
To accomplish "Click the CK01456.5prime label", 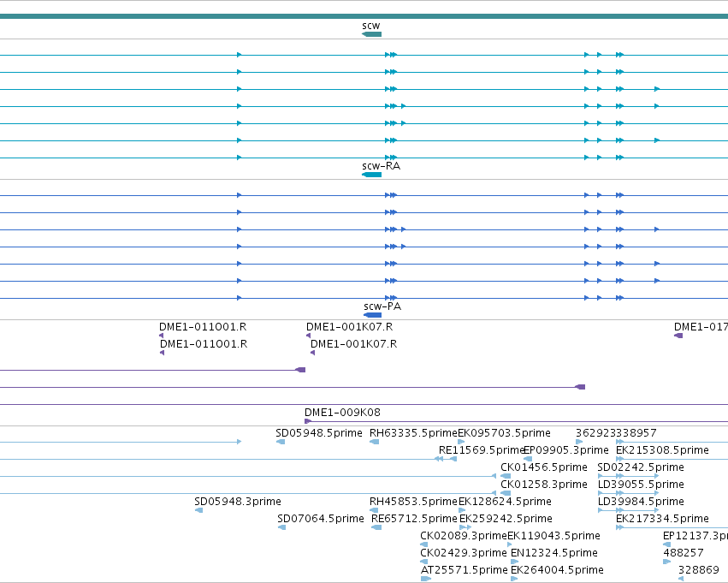I will (544, 467).
